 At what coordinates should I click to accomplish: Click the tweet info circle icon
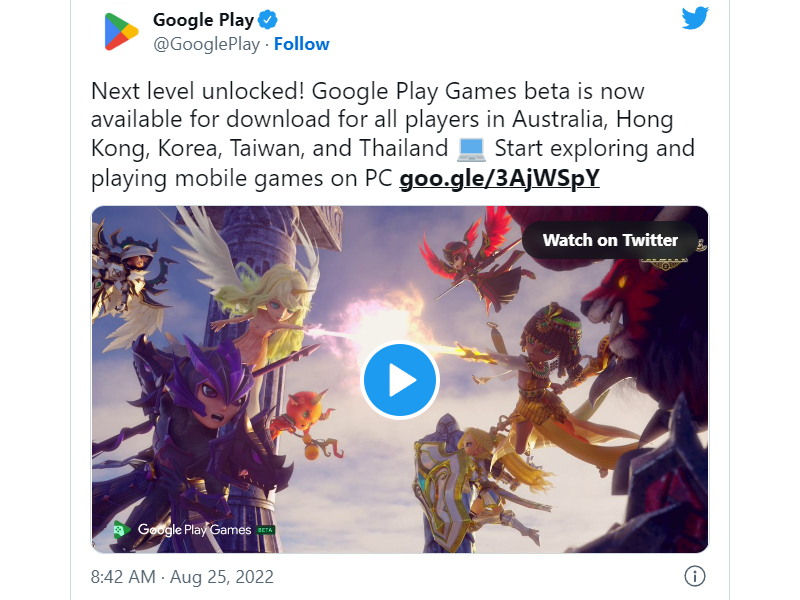pos(694,577)
